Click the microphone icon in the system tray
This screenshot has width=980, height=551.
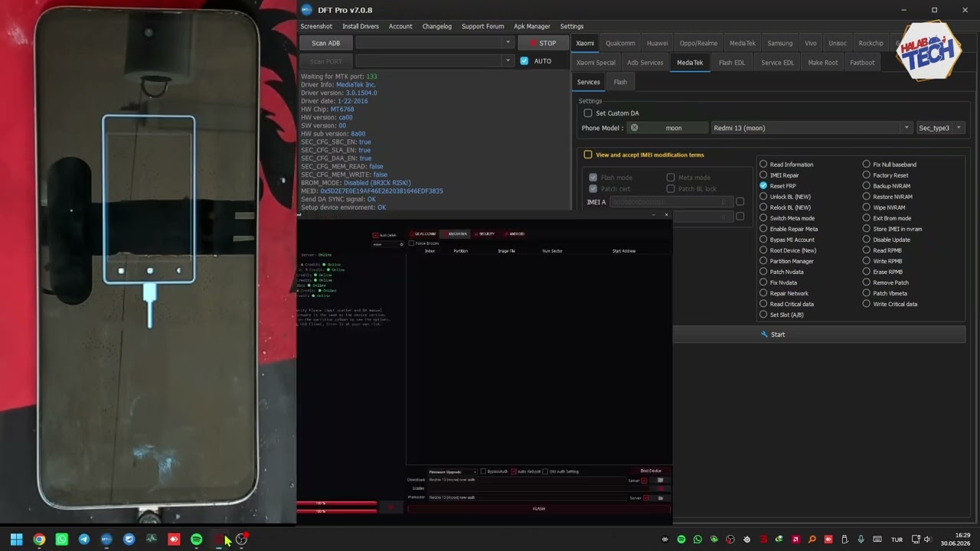point(861,540)
